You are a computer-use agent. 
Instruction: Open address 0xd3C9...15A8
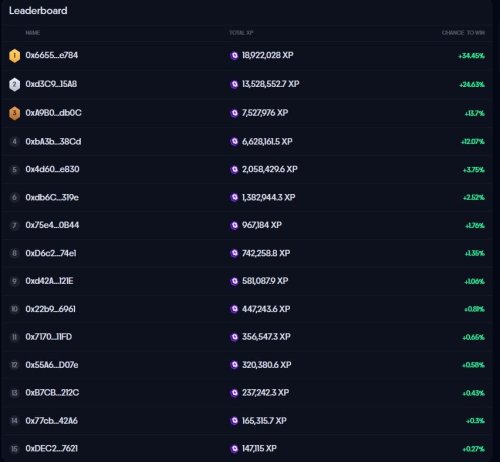coord(51,84)
